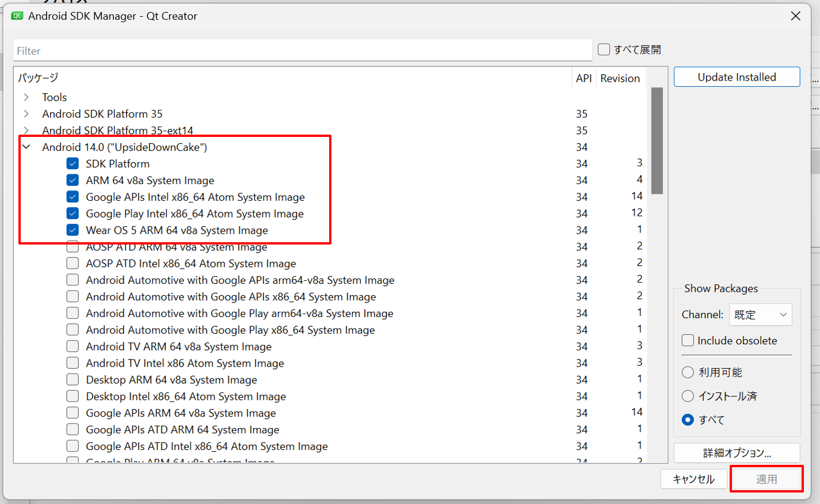Click the Qt Creator title bar icon
Viewport: 820px width, 504px height.
click(x=17, y=16)
